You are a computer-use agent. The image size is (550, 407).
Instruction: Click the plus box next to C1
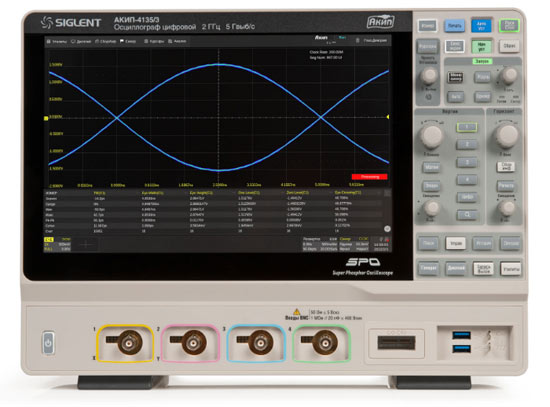tap(86, 245)
